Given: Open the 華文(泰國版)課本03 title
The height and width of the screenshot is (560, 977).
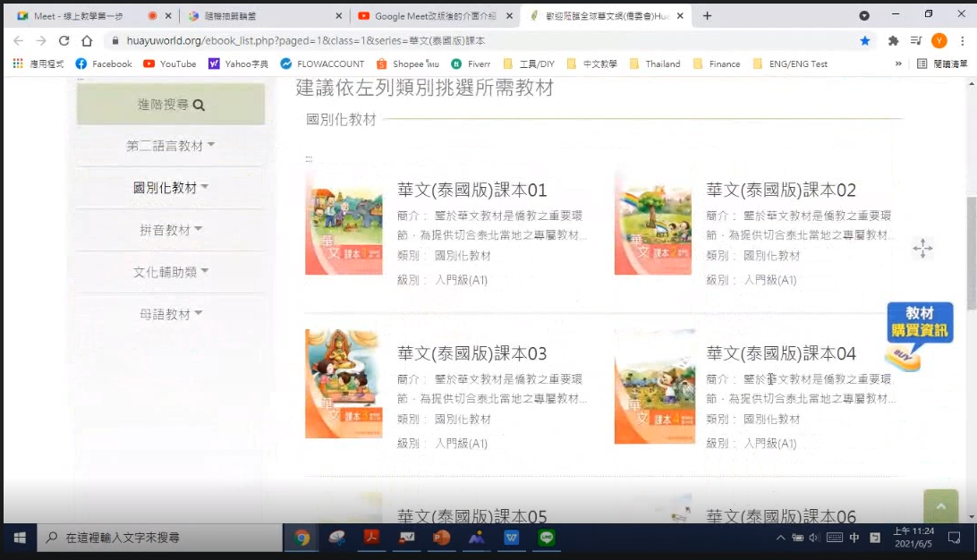Looking at the screenshot, I should click(472, 354).
